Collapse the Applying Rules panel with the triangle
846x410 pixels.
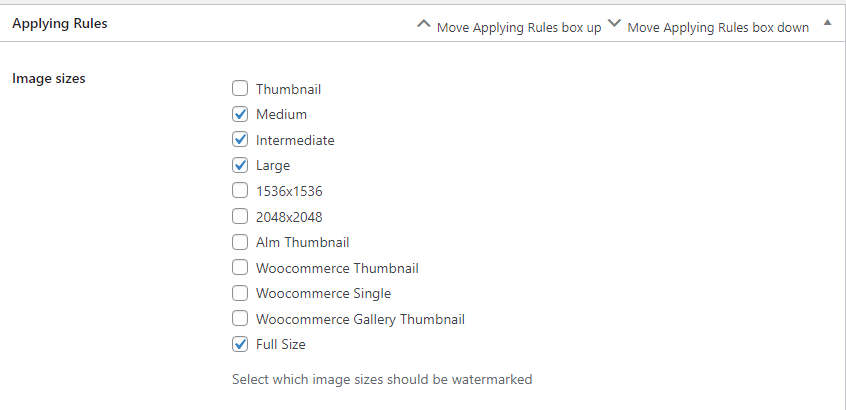[827, 23]
